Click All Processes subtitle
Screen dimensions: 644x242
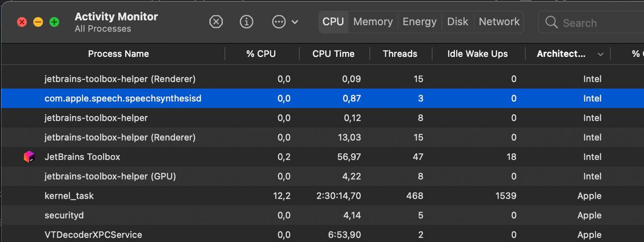coord(103,29)
